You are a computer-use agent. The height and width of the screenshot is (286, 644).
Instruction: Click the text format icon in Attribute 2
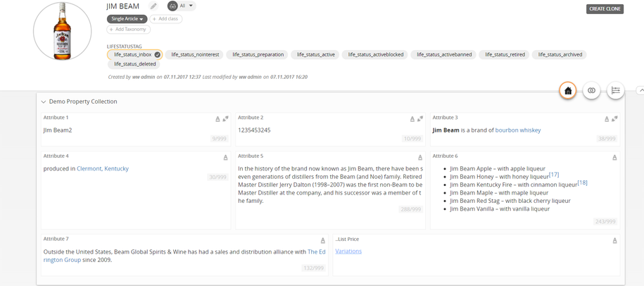pyautogui.click(x=412, y=119)
